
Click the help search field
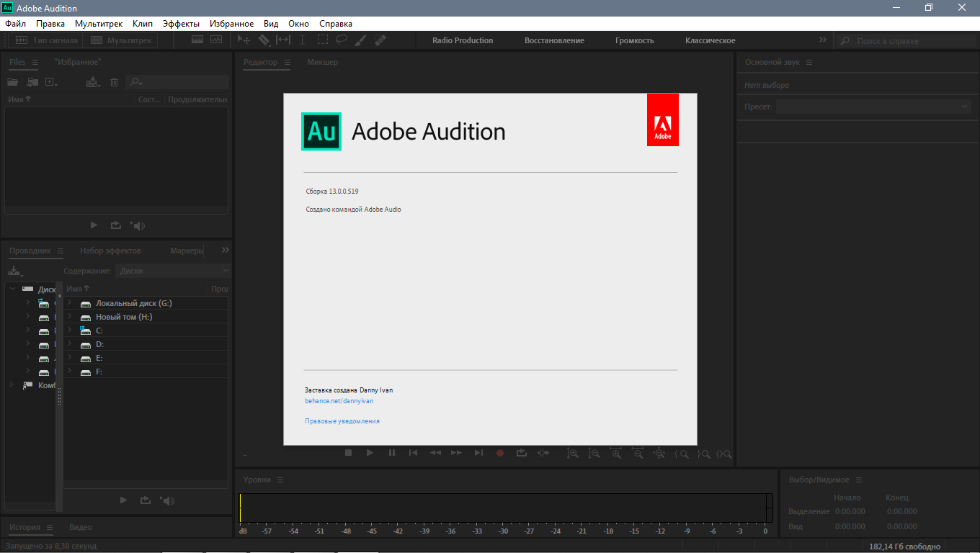(x=902, y=41)
